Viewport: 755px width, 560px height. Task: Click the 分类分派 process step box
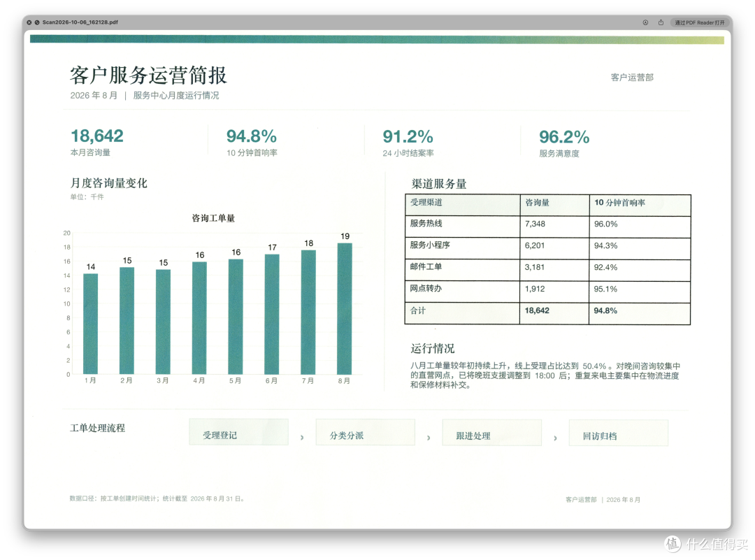366,432
